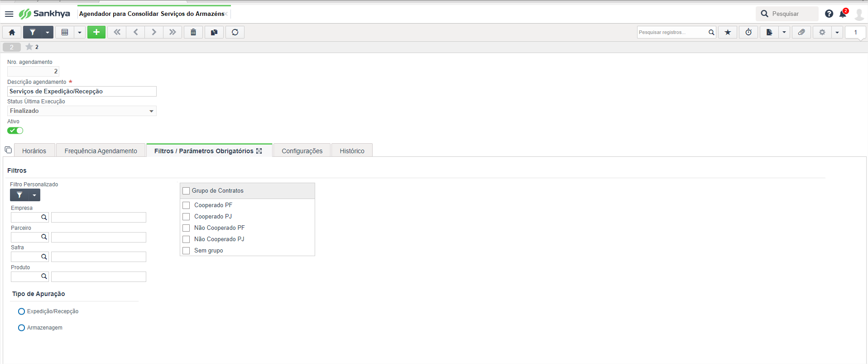Select the Armazenagem radio option
This screenshot has height=364, width=868.
tap(21, 328)
